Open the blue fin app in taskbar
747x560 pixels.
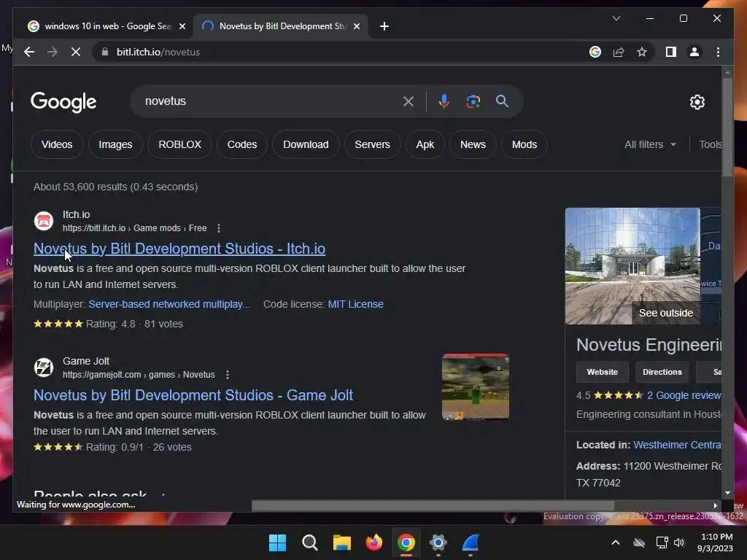(471, 542)
